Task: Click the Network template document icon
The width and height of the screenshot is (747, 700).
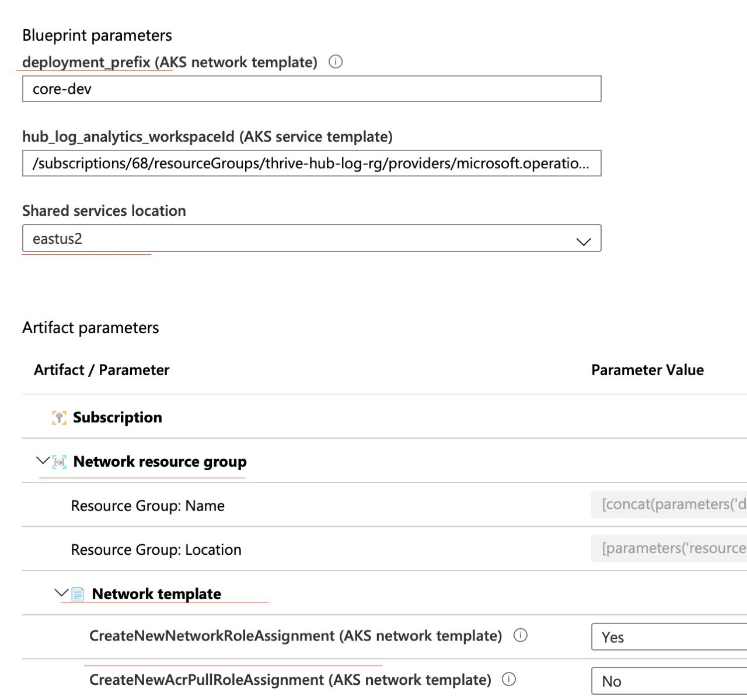Action: click(x=78, y=594)
